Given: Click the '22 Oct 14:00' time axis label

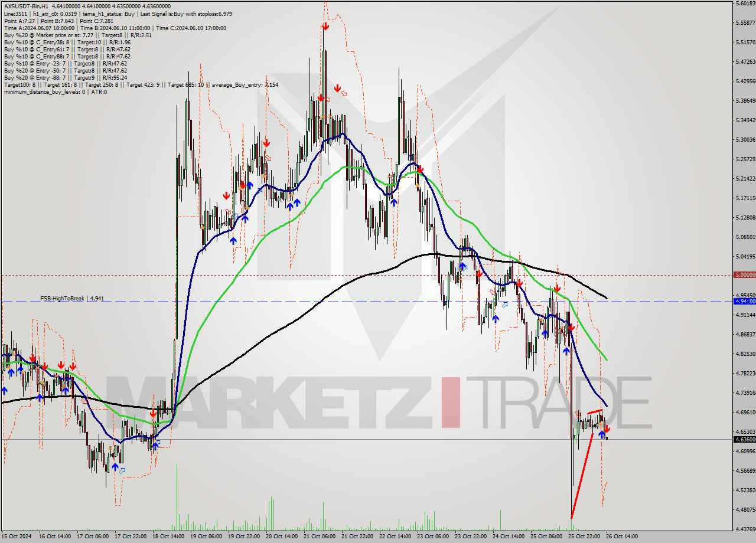Looking at the screenshot, I should click(x=395, y=537).
